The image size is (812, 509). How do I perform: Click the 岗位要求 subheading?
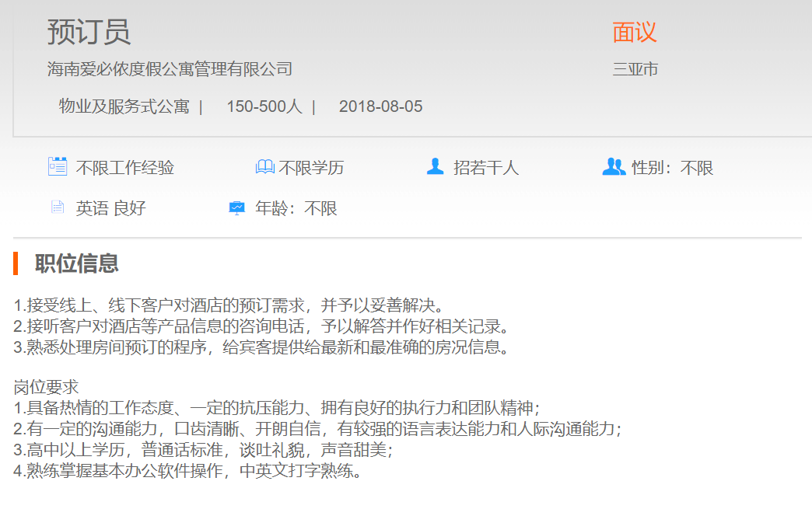point(46,387)
